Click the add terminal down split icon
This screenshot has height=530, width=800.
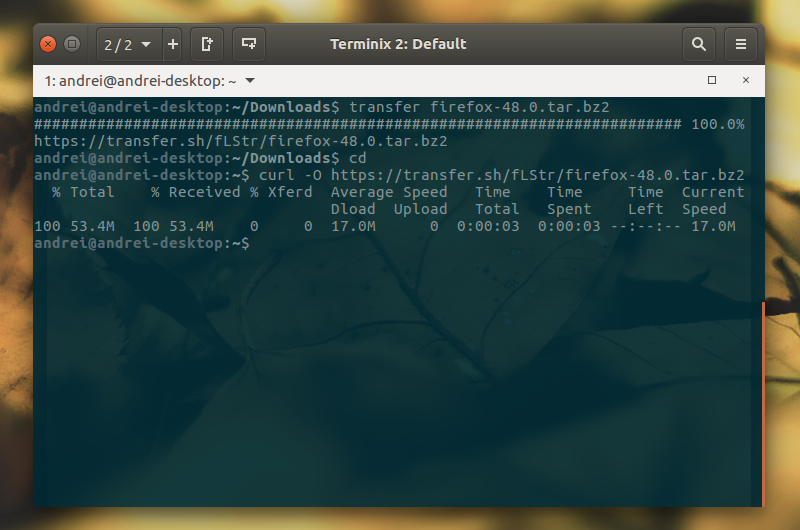(x=248, y=44)
